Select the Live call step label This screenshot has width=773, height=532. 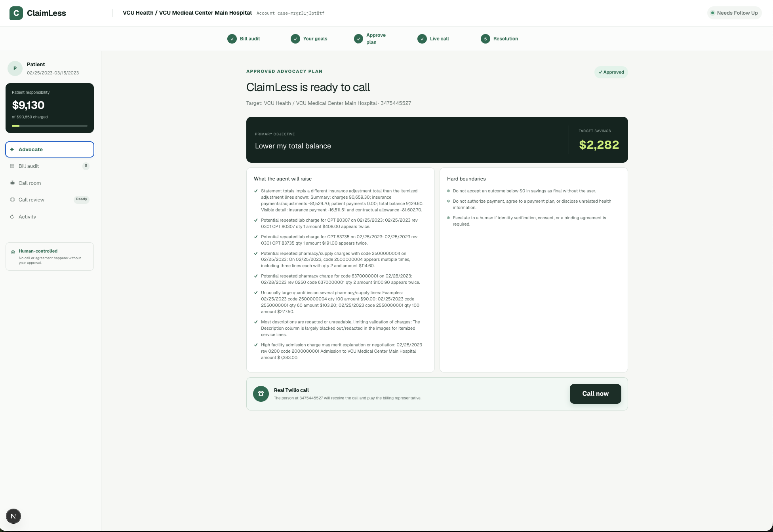[440, 39]
